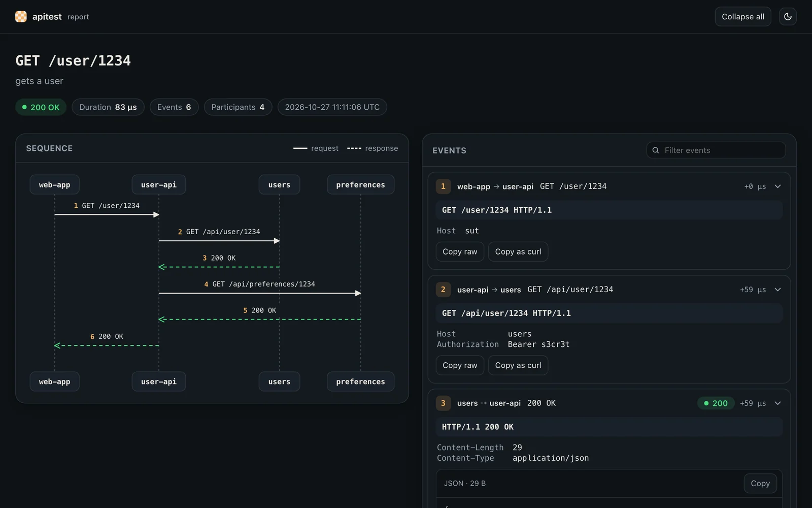Click the green 200 OK status pill
This screenshot has height=508, width=812.
point(41,107)
